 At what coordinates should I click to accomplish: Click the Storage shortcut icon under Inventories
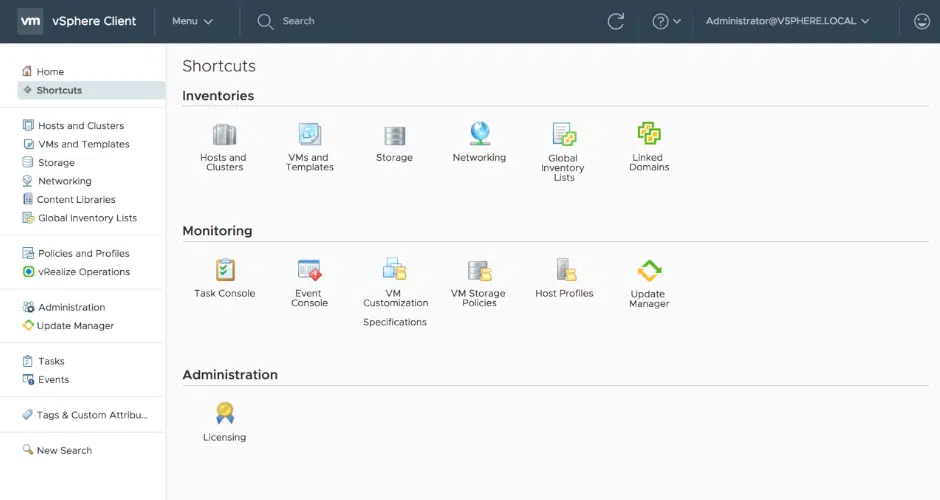(x=394, y=135)
